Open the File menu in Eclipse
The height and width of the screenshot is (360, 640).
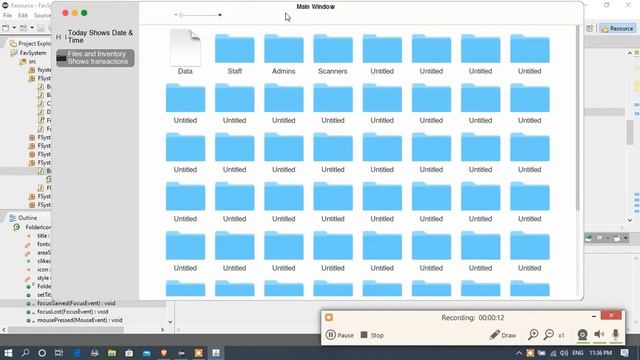pos(7,16)
